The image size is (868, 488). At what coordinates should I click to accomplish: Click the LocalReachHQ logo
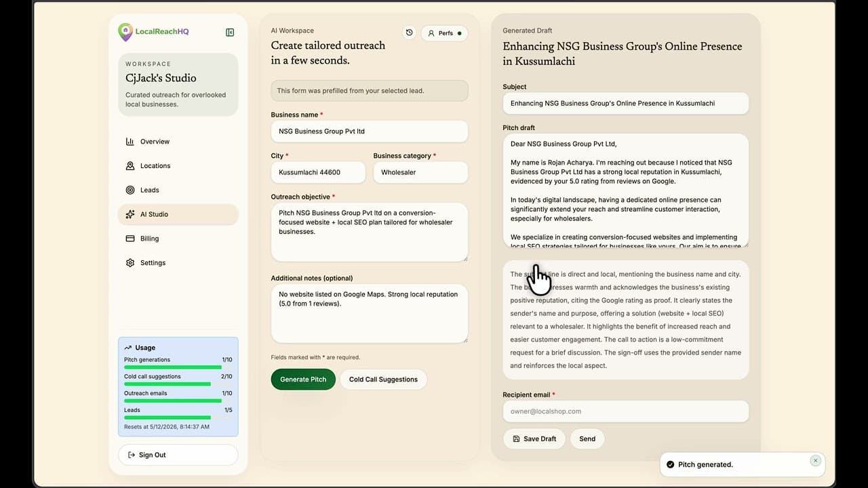pyautogui.click(x=125, y=32)
